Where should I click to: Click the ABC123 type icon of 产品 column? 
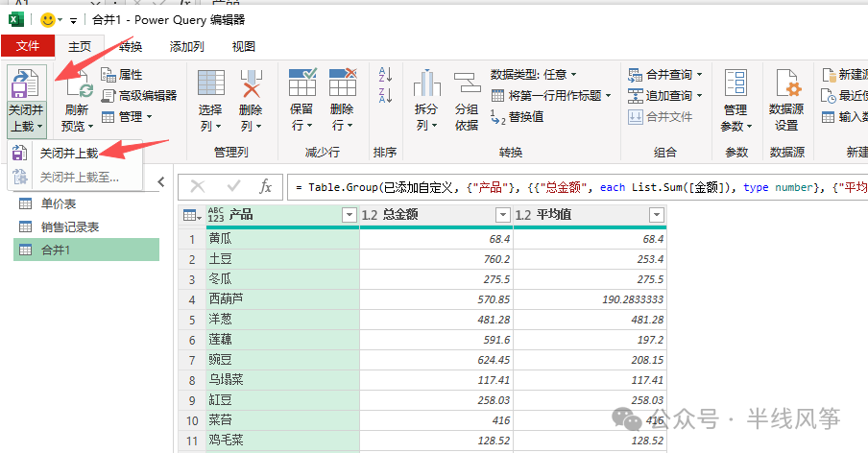(216, 215)
